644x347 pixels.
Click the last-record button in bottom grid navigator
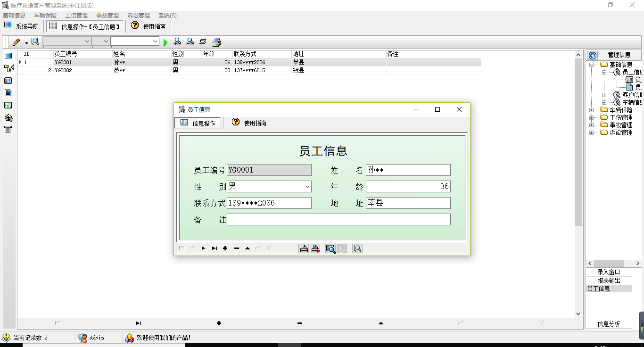pos(139,323)
